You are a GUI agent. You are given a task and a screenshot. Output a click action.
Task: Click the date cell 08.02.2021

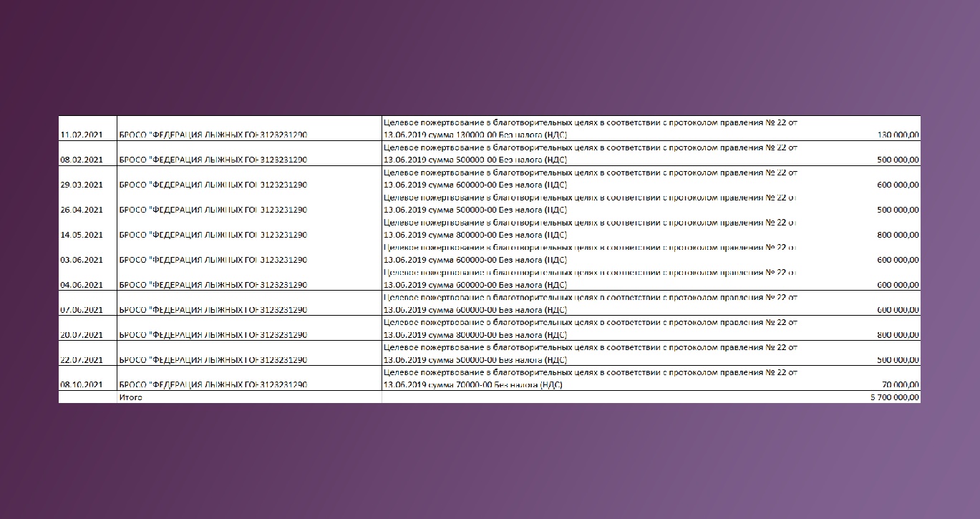pos(82,160)
